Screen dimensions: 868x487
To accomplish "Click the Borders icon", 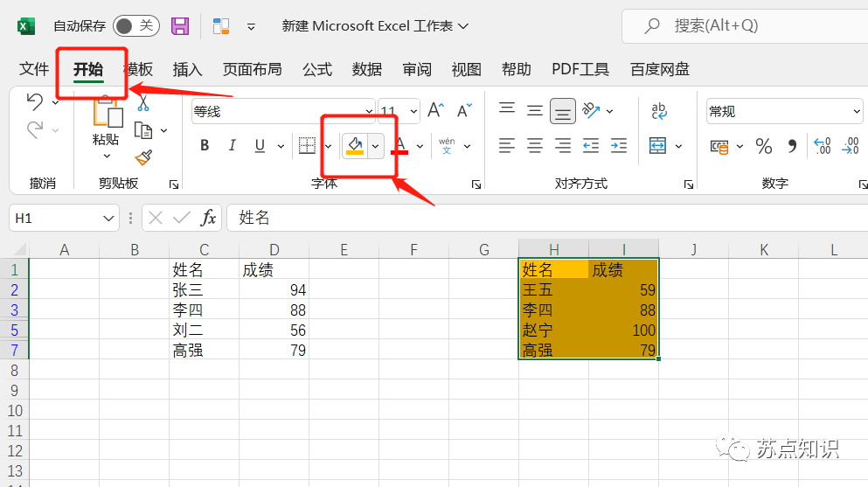I will 307,145.
